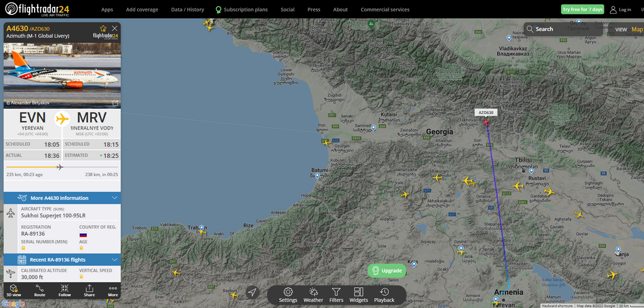Click registration RA-89136
644x308 pixels.
tap(33, 234)
